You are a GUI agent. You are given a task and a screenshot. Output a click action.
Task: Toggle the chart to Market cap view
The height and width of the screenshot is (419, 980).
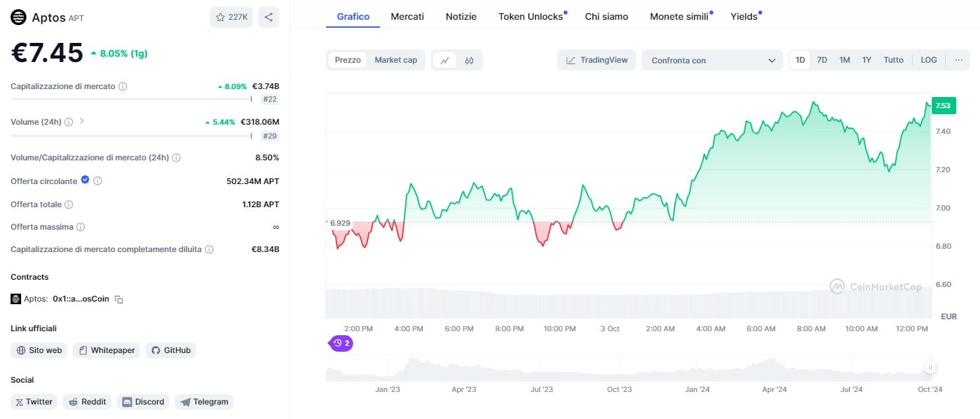pyautogui.click(x=396, y=60)
